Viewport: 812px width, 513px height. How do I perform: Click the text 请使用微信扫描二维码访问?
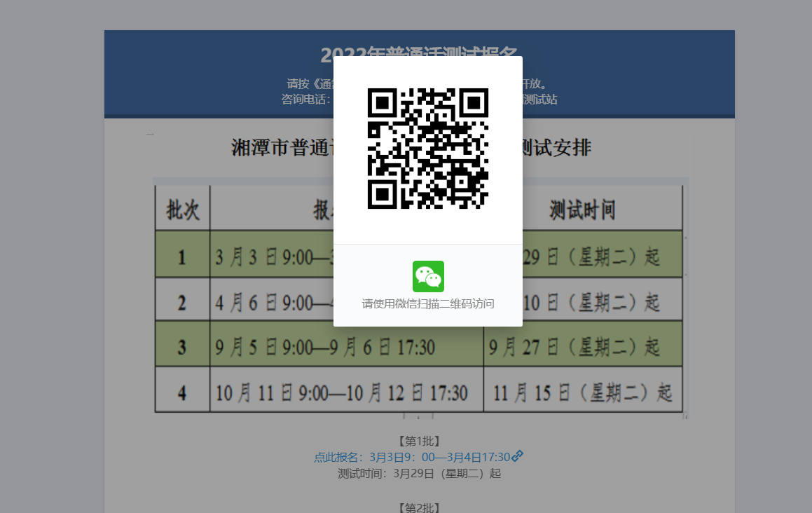point(428,303)
